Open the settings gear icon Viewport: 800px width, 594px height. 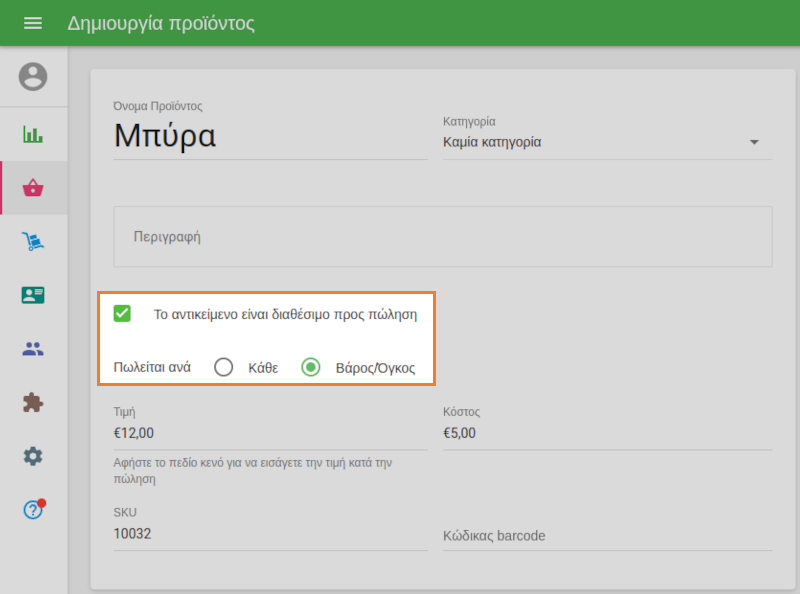33,456
